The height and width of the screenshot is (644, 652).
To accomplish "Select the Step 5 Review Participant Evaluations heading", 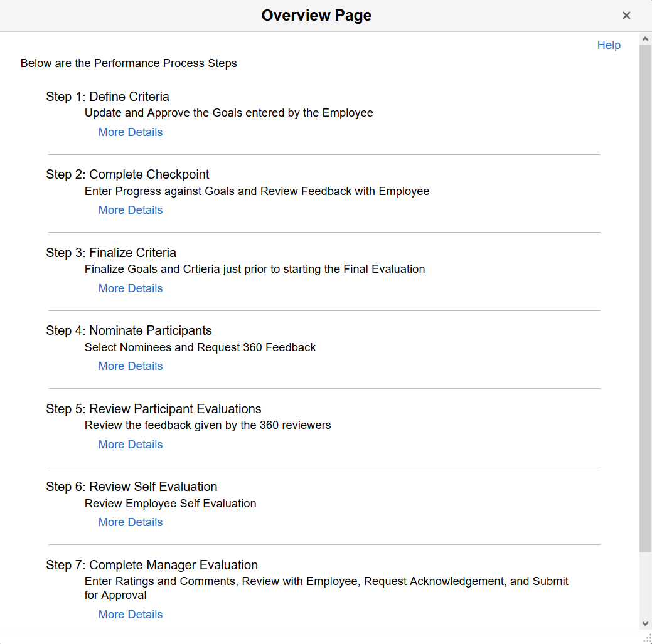I will click(x=153, y=408).
